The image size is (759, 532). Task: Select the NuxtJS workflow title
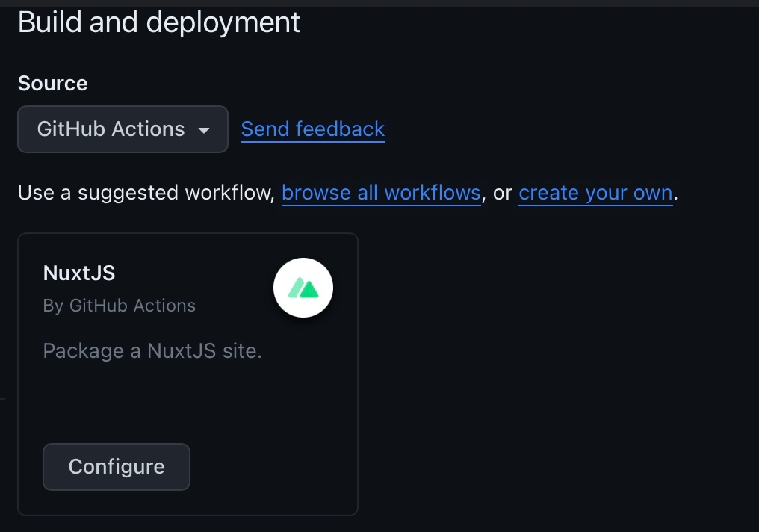(x=79, y=273)
